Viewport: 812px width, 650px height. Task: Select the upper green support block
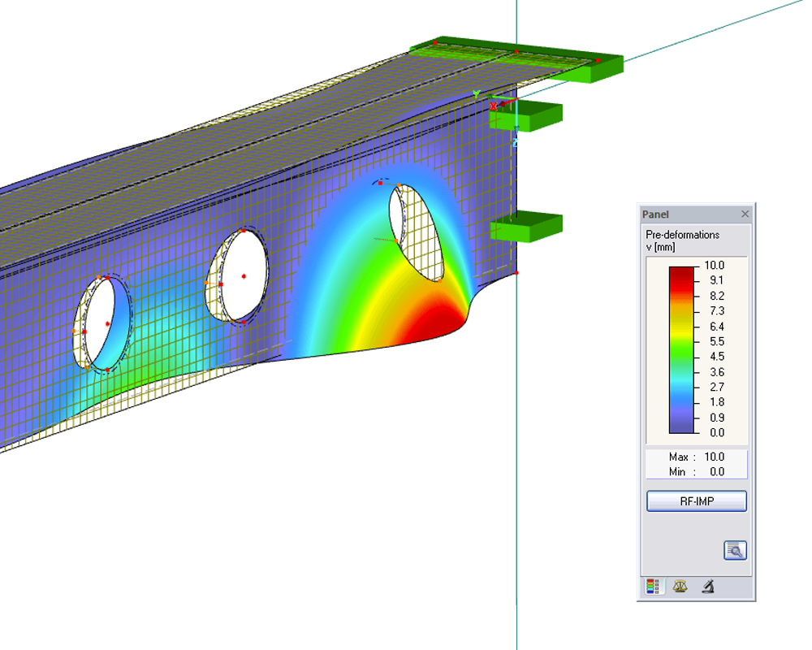[x=527, y=115]
